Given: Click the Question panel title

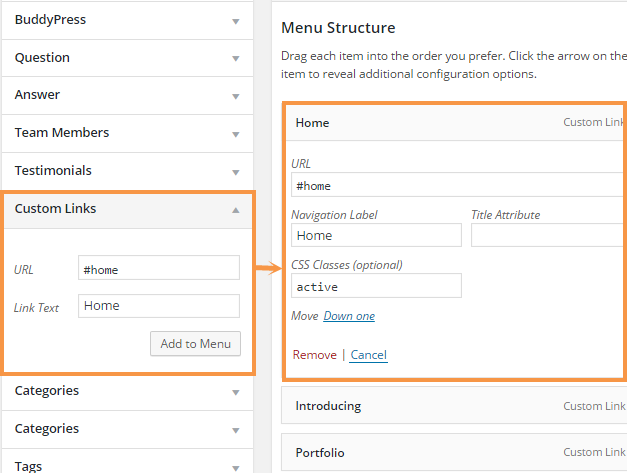Looking at the screenshot, I should pyautogui.click(x=42, y=57).
